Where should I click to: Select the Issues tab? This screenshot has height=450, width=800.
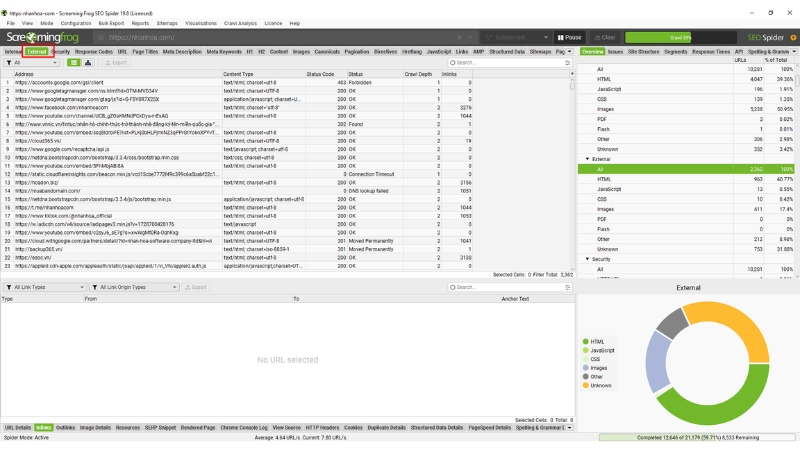coord(615,52)
